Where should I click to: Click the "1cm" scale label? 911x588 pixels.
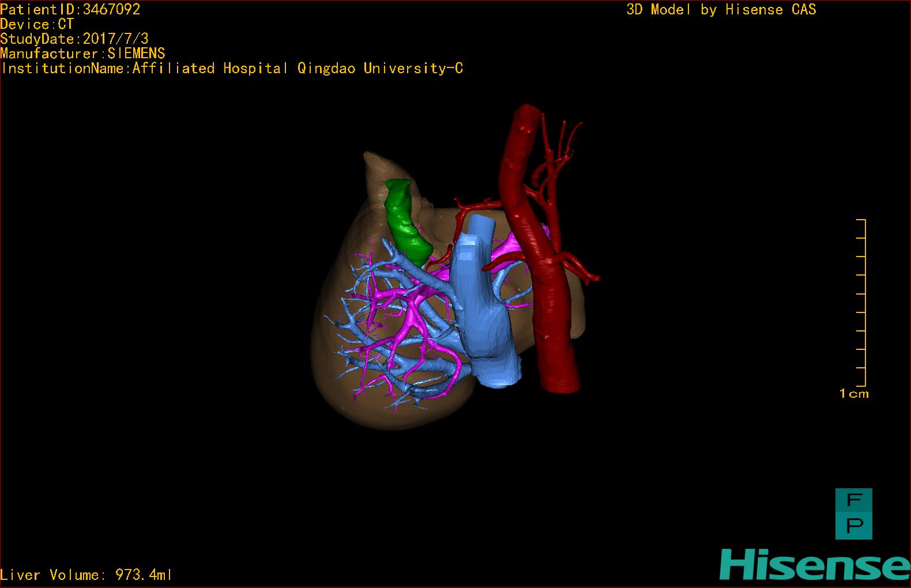point(854,394)
